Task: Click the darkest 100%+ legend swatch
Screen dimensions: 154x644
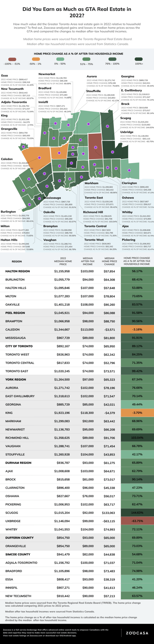Action: click(139, 59)
